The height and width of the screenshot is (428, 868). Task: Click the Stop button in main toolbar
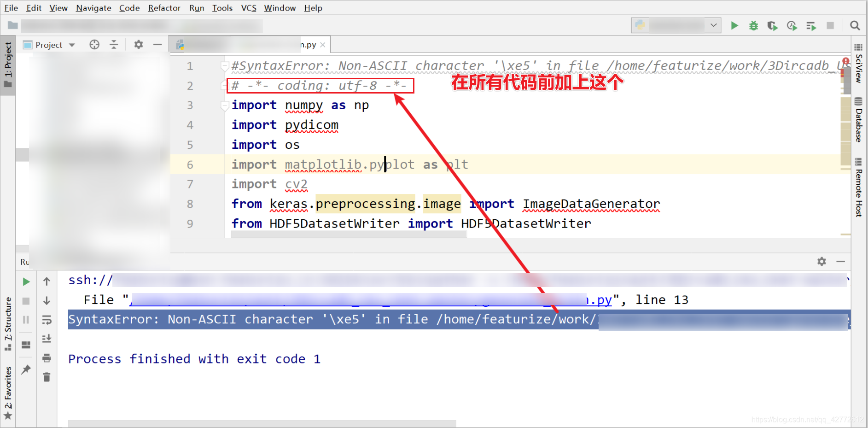coord(830,25)
